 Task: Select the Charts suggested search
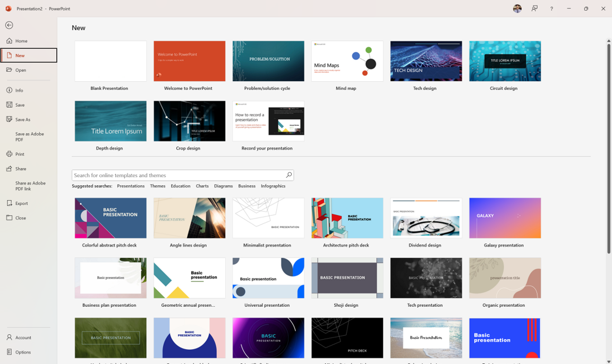click(x=202, y=186)
